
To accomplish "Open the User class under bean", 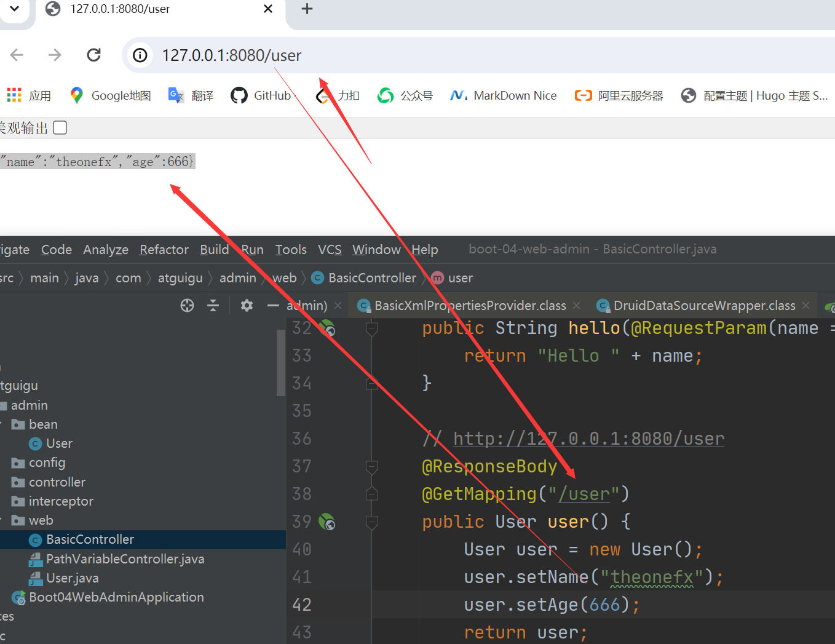I will click(51, 443).
